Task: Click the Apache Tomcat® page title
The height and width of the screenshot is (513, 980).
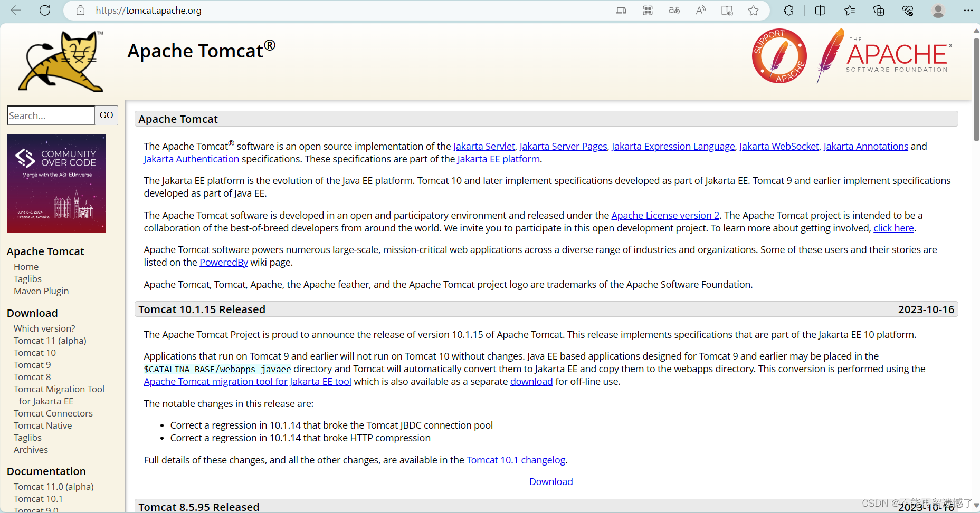Action: (x=201, y=50)
